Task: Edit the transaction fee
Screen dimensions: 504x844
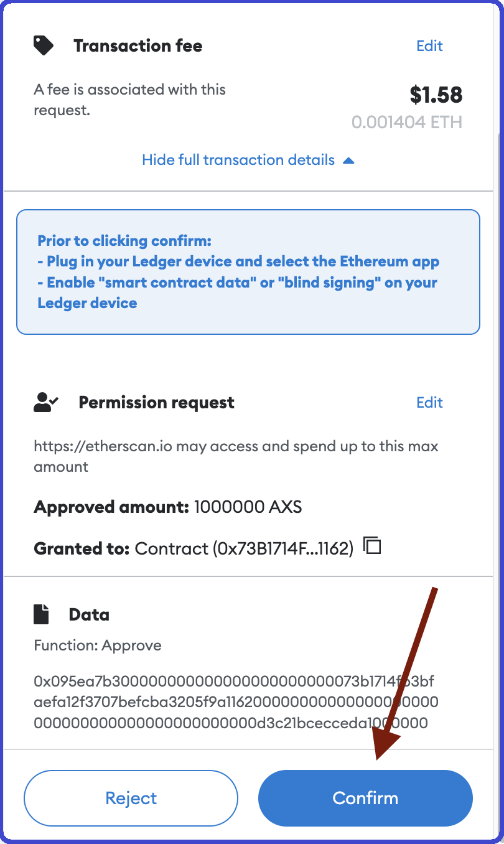Action: 429,46
